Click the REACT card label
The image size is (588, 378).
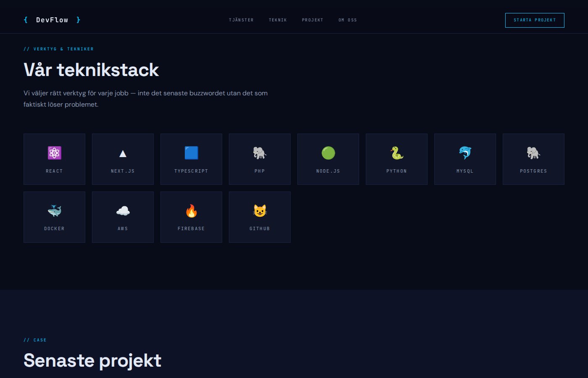pyautogui.click(x=54, y=171)
